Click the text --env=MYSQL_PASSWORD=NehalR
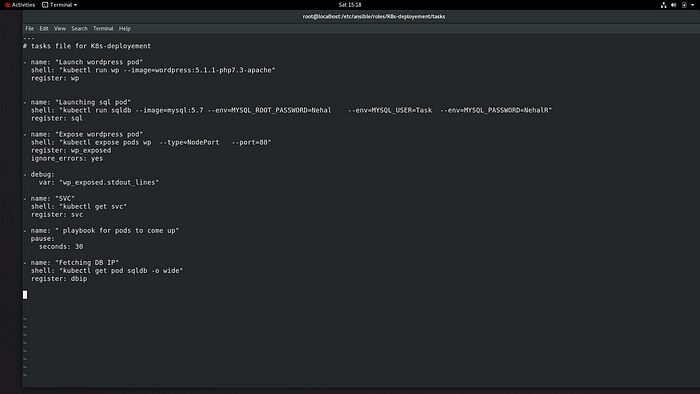 pyautogui.click(x=494, y=110)
